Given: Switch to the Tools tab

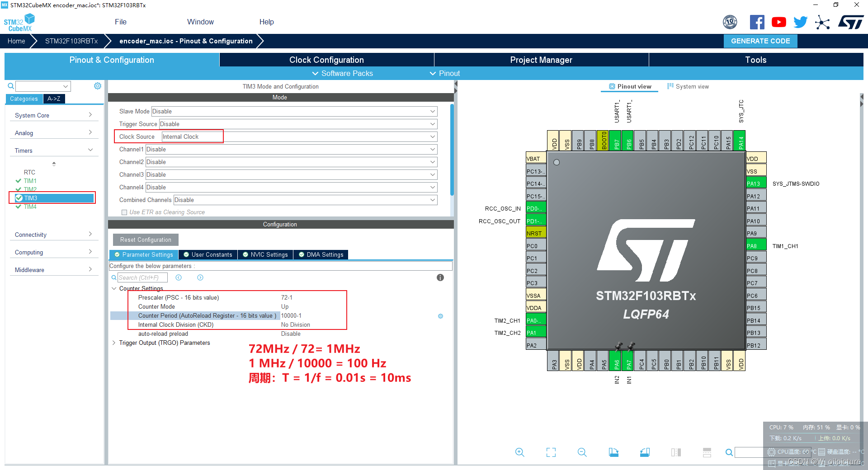Looking at the screenshot, I should [756, 60].
